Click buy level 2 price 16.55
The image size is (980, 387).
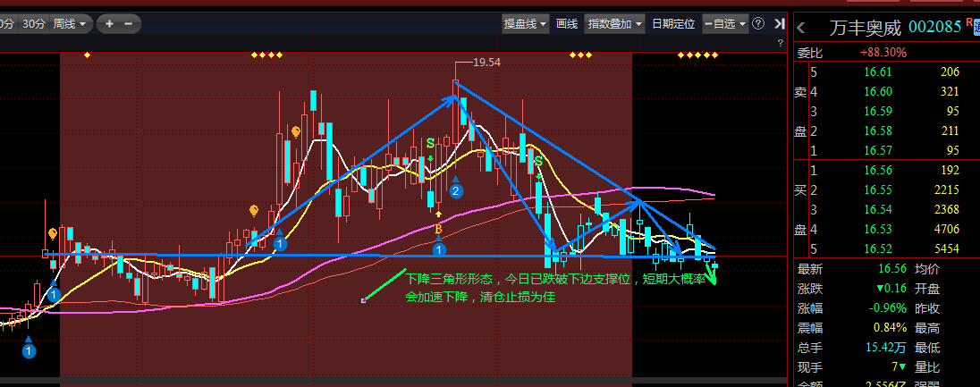click(x=877, y=189)
